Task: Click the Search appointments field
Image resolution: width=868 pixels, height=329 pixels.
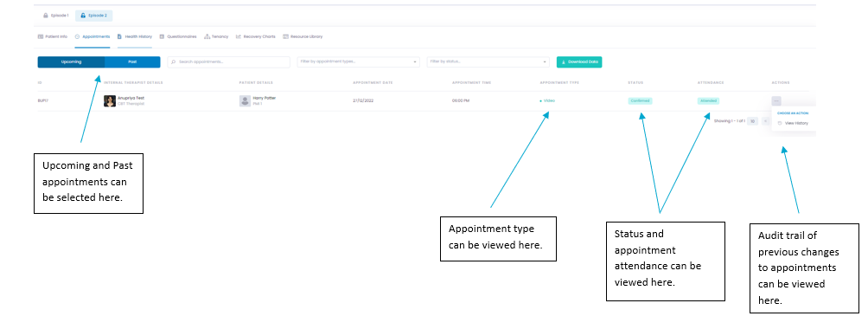Action: click(228, 62)
